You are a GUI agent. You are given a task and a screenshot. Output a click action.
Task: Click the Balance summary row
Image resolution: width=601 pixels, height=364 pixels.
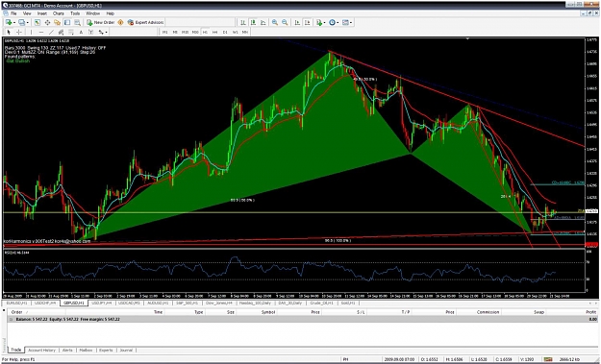pos(302,319)
